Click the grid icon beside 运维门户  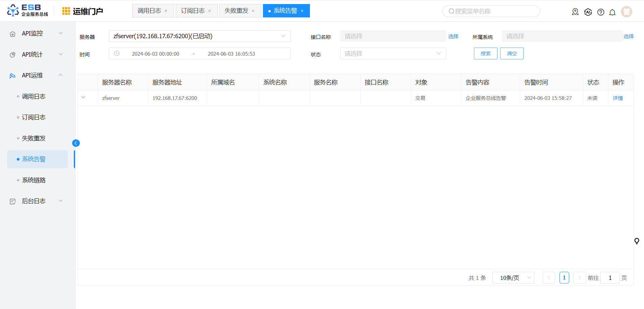(66, 11)
